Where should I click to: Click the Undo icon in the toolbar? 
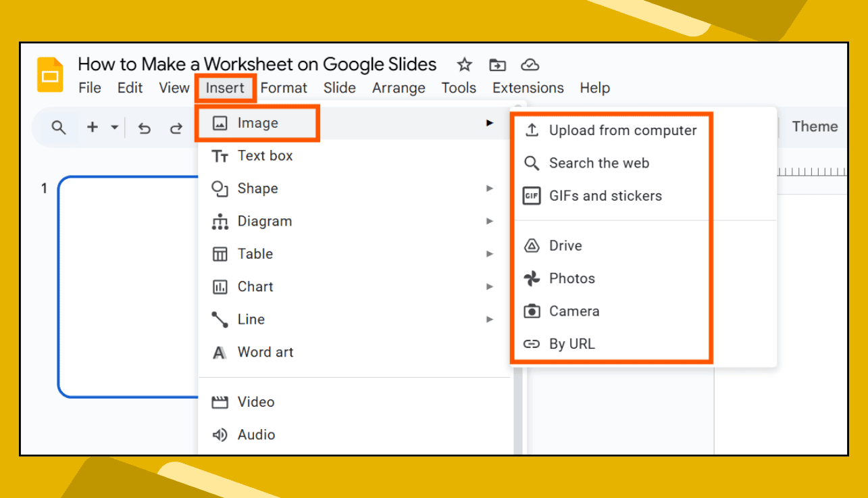click(144, 128)
